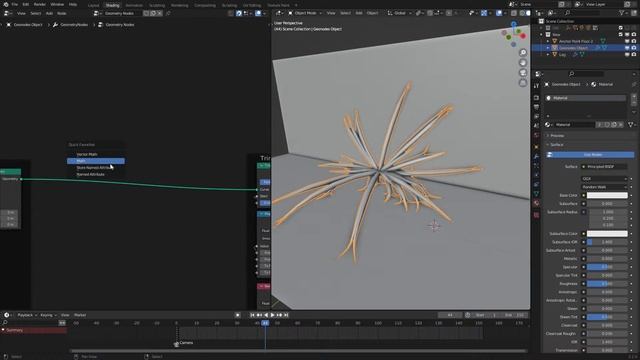Image resolution: width=640 pixels, height=360 pixels.
Task: Toggle perspective/orthographic grid icon in the viewport
Action: click(x=523, y=83)
